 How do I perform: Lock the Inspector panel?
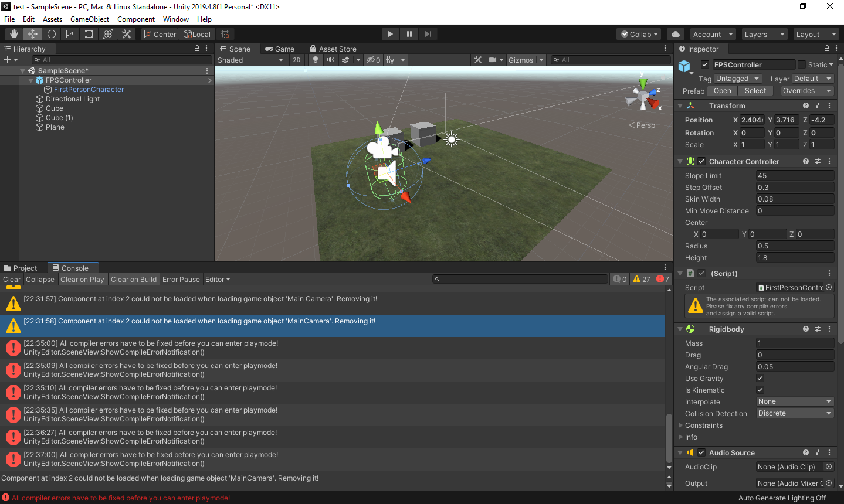coord(827,49)
